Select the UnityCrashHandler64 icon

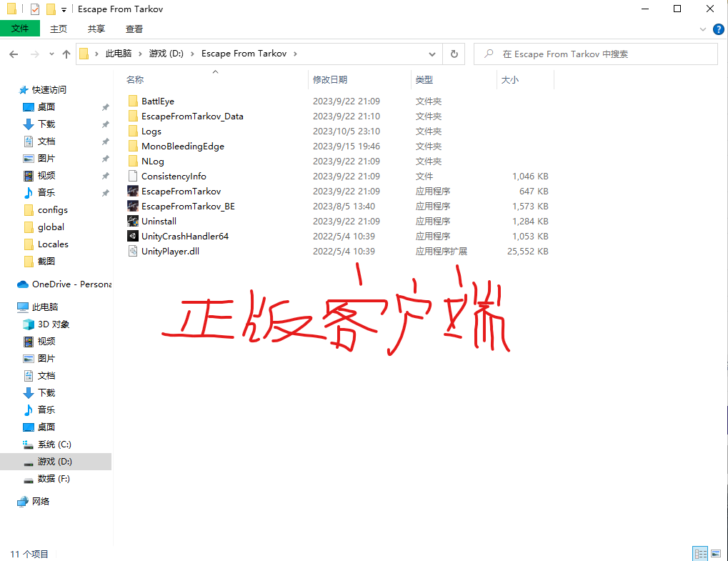(x=133, y=236)
